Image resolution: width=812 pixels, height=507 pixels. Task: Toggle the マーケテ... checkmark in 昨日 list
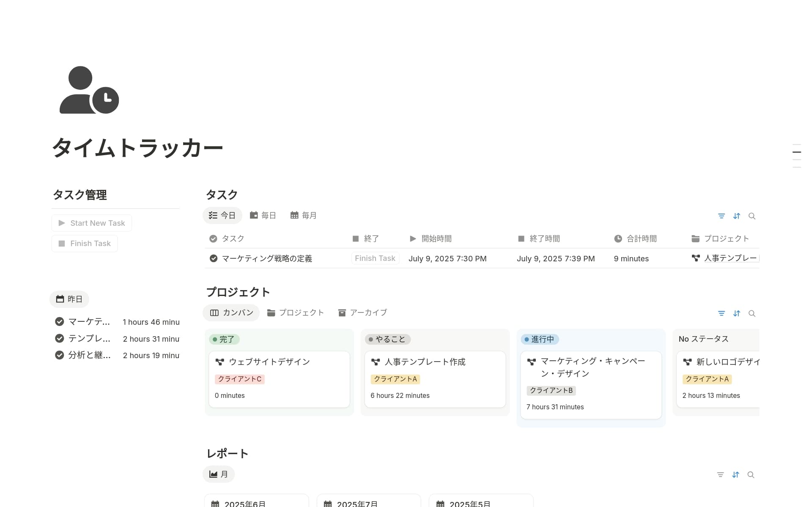(60, 322)
